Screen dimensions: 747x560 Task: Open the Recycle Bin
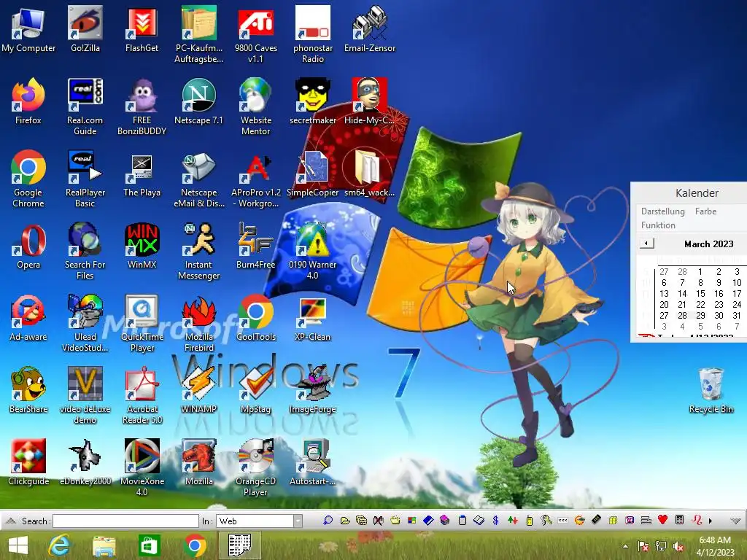(x=711, y=391)
